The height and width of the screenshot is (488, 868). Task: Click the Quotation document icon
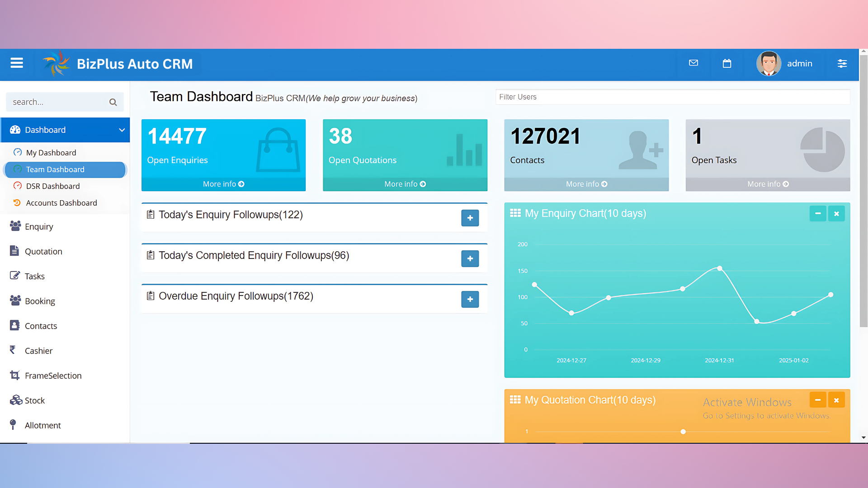14,251
